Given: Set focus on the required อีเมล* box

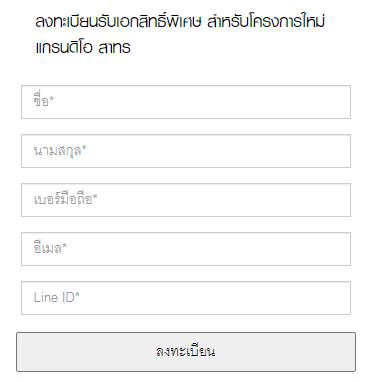Looking at the screenshot, I should coord(186,249).
